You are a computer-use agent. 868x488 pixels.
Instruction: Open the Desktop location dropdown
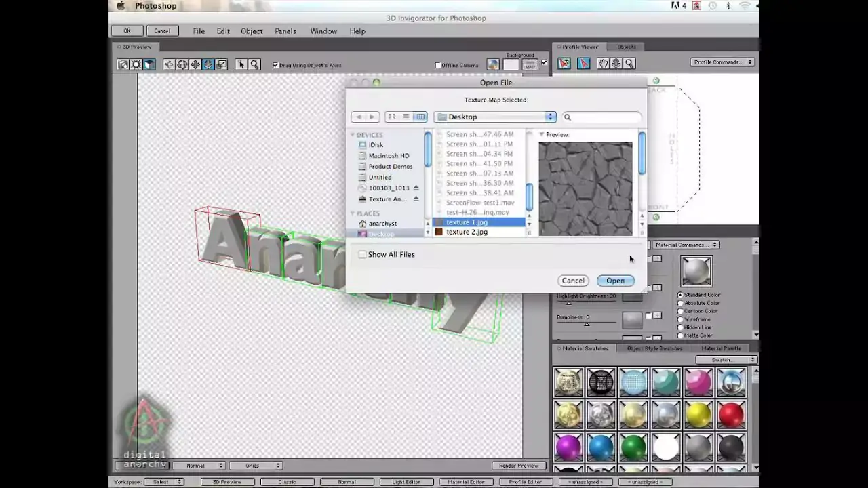click(495, 117)
